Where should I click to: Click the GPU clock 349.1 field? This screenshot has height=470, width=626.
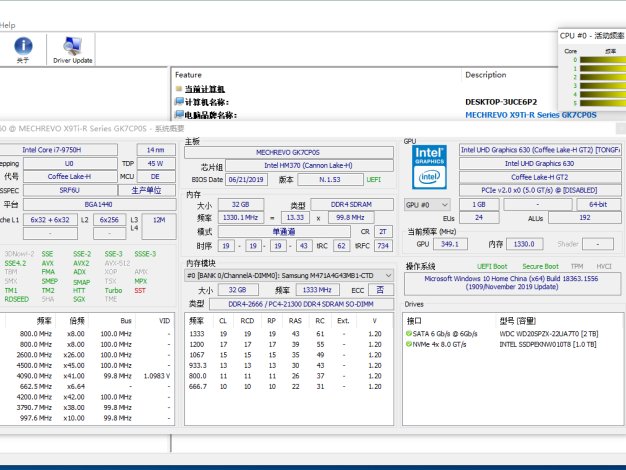450,244
